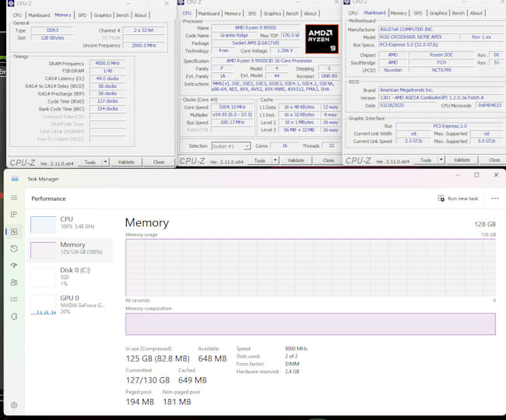Maximize the Task Manager window

[x=476, y=175]
